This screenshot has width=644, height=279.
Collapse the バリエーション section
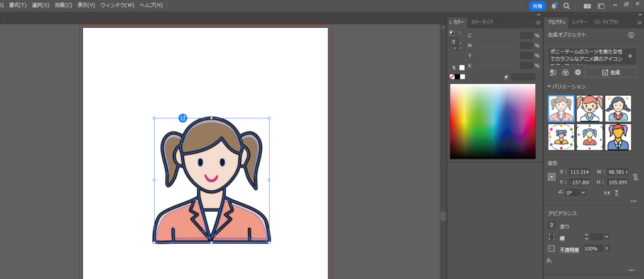coord(549,86)
